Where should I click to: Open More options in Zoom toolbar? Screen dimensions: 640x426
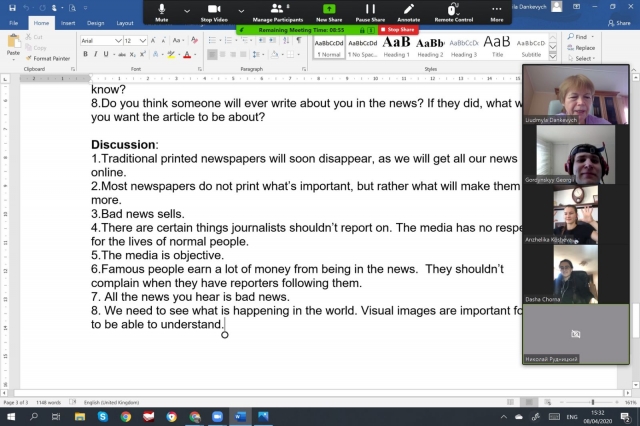pyautogui.click(x=497, y=10)
